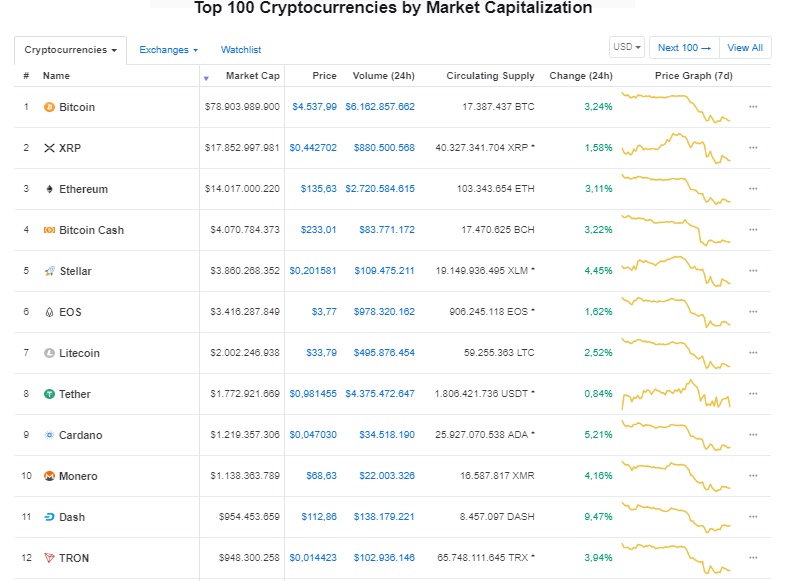This screenshot has width=809, height=581.
Task: Open Bitcoin price link $4.537,99
Action: pyautogui.click(x=314, y=107)
